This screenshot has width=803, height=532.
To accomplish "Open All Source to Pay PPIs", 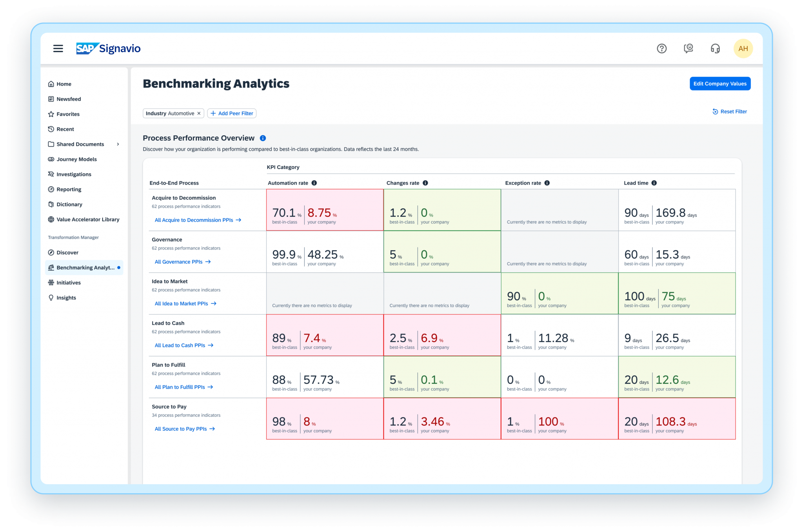I will point(184,429).
